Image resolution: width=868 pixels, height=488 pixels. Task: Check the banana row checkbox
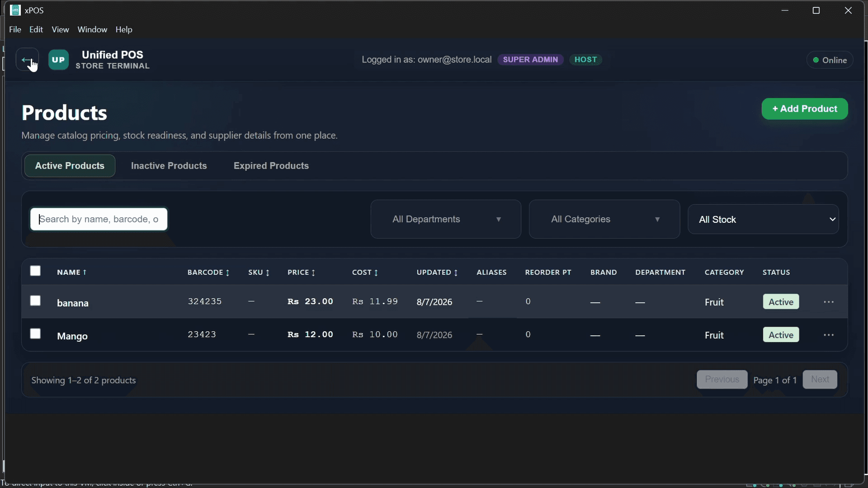coord(35,300)
